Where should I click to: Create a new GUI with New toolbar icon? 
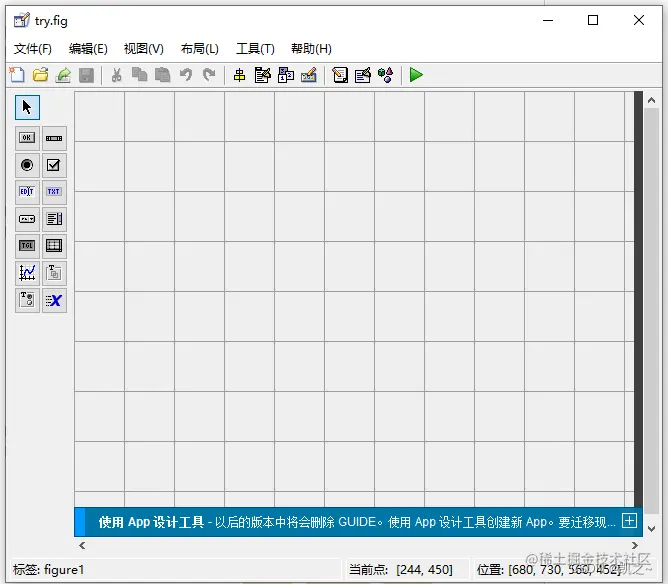(x=17, y=75)
